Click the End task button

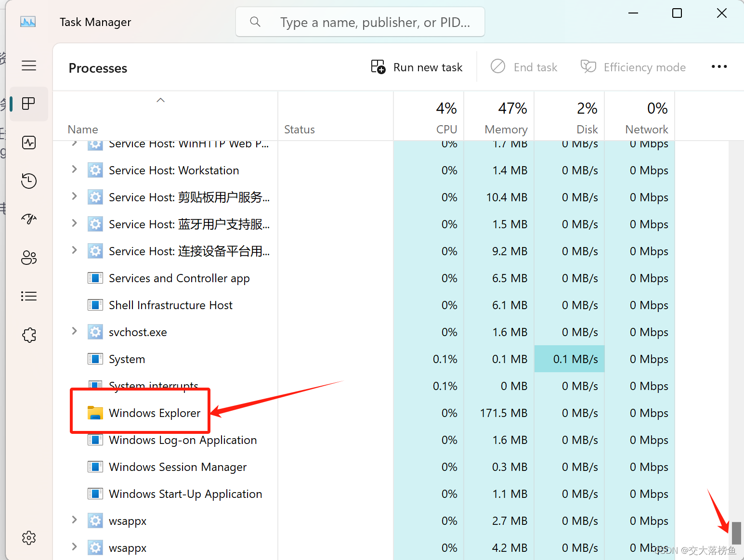tap(524, 67)
